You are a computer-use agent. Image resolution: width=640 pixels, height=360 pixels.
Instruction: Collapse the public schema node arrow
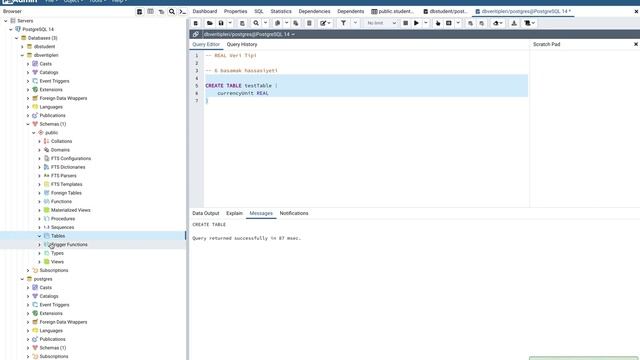coord(34,133)
